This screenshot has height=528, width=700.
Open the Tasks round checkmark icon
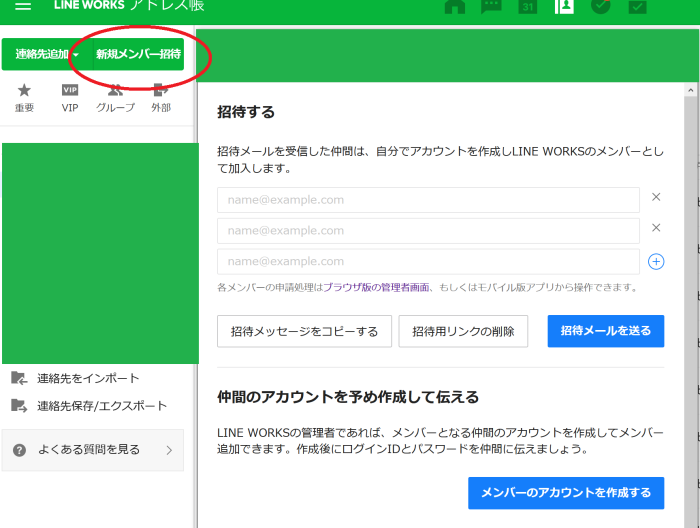coord(600,6)
